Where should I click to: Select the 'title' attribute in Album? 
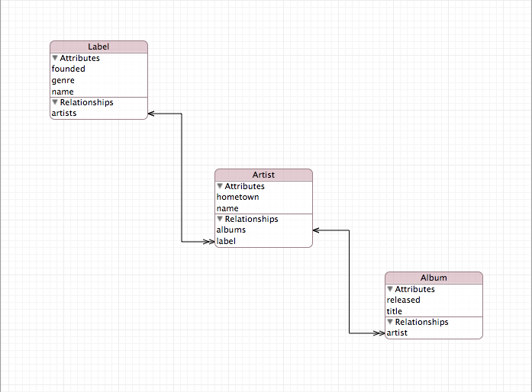[434, 311]
